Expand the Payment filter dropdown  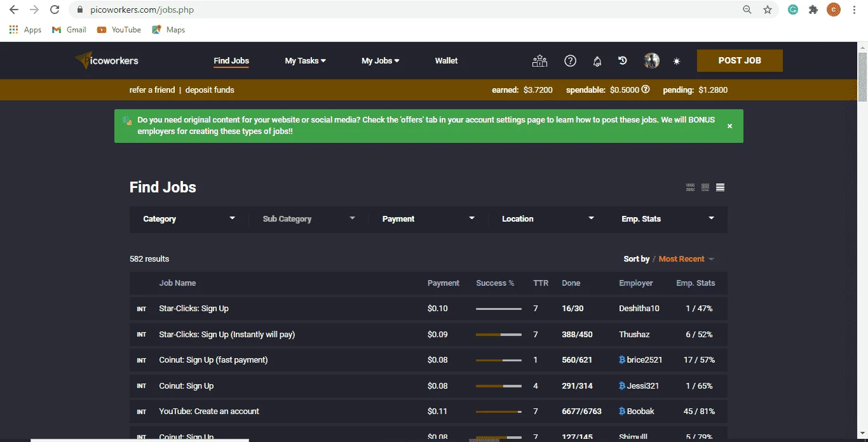tap(428, 218)
